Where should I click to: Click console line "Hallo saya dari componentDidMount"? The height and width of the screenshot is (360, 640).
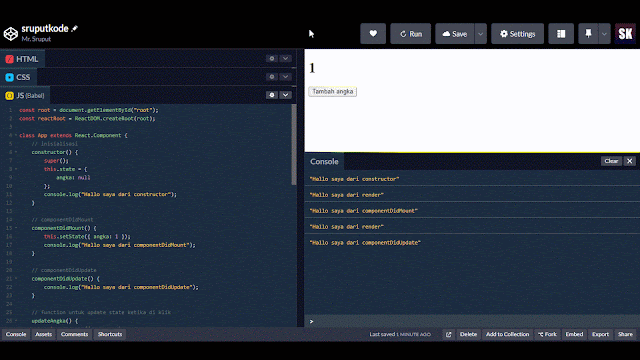pyautogui.click(x=364, y=211)
